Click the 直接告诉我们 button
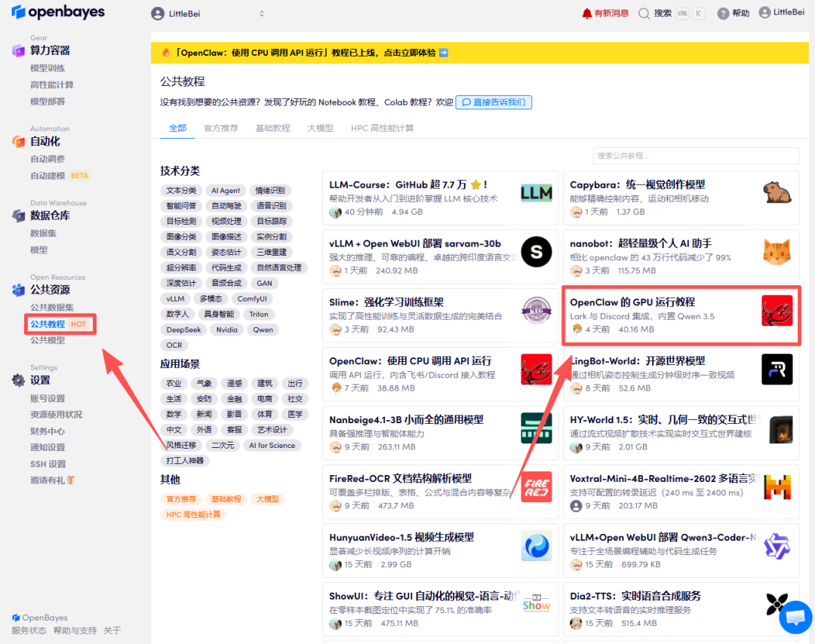Screen dimensions: 815x644 pyautogui.click(x=494, y=103)
